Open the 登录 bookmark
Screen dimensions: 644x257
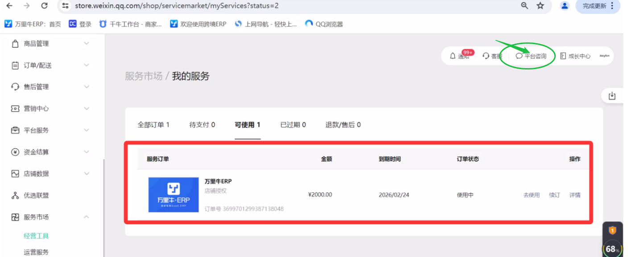click(80, 24)
